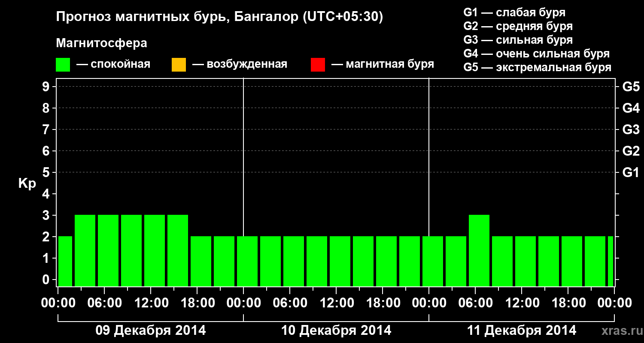644x343 pixels.
Task: Click the G4 label on the right axis
Action: pyautogui.click(x=631, y=108)
